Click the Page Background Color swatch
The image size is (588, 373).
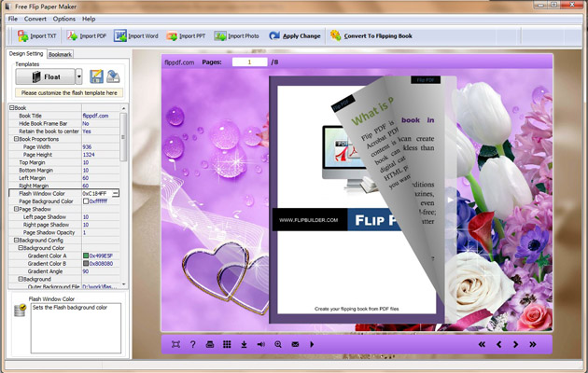pyautogui.click(x=86, y=201)
